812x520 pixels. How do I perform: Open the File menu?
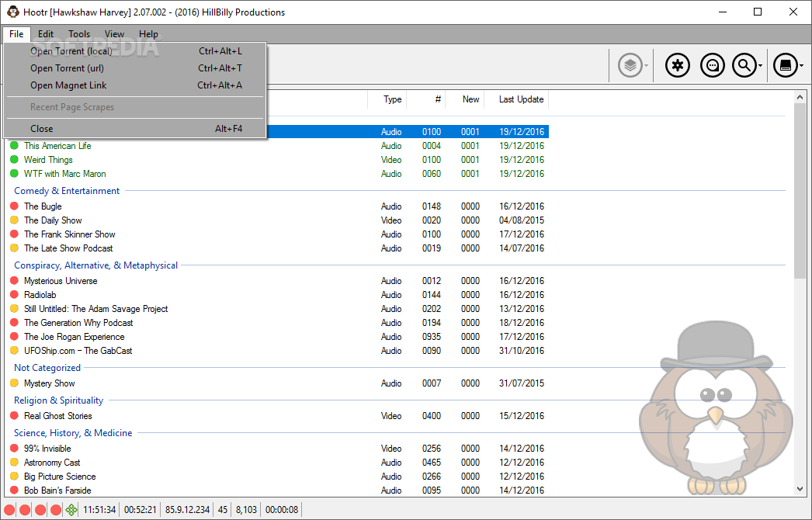(16, 34)
